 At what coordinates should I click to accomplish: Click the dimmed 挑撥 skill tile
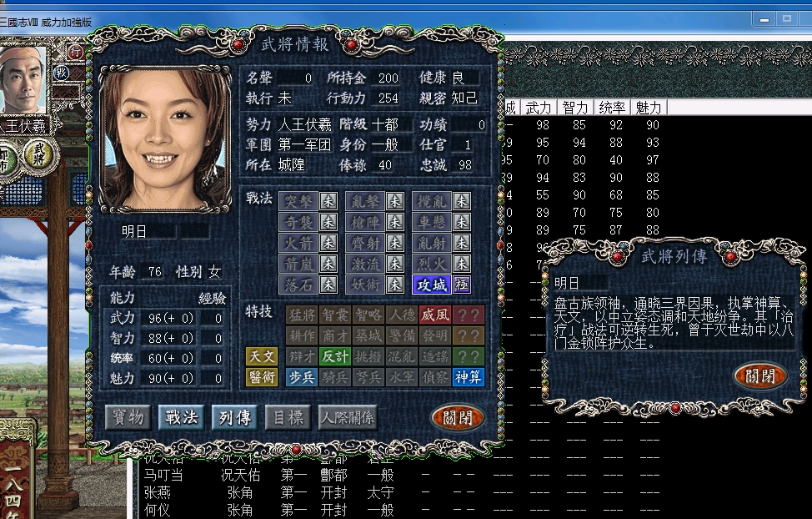point(368,356)
